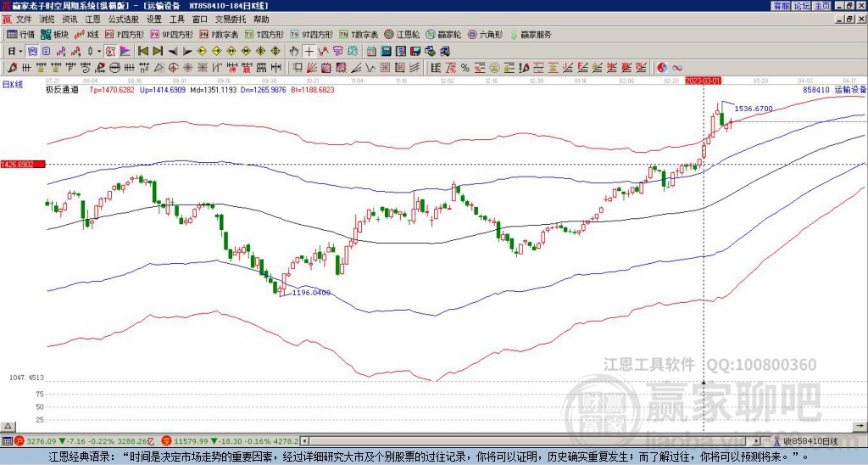Screen dimensions: 868x465
Task: Open the 浏览 menu
Action: [x=47, y=20]
